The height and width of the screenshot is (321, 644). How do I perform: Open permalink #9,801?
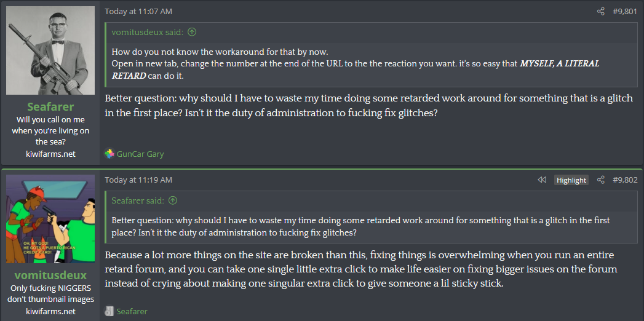coord(625,12)
